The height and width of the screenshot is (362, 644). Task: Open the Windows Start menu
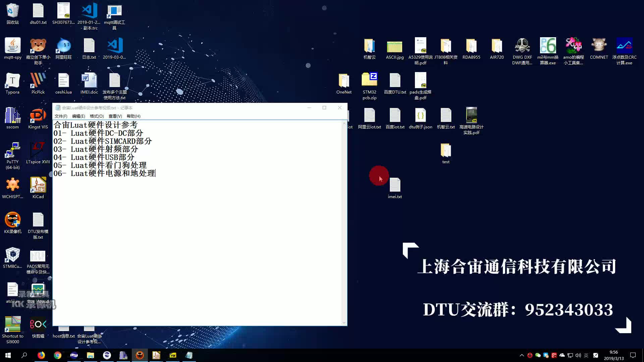click(x=8, y=355)
